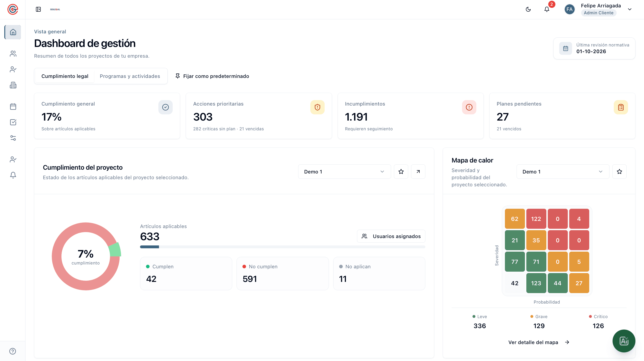Screen dimensions: 644x361
Task: Open the Home dashboard sidebar icon
Action: (13, 32)
